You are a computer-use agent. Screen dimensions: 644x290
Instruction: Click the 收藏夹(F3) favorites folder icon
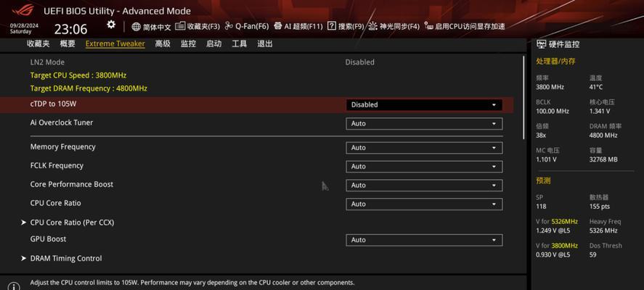[180, 26]
